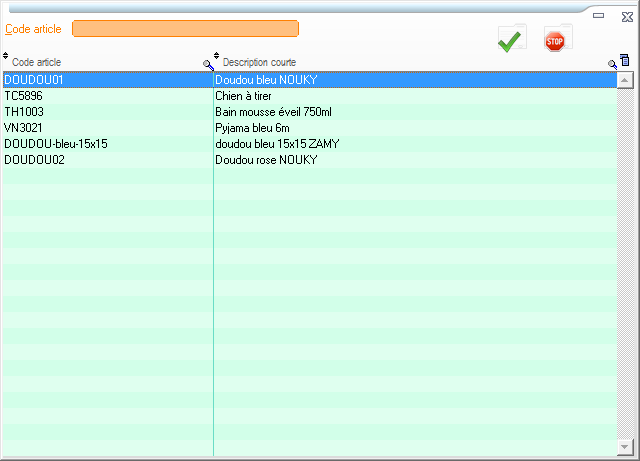Select the TH1003 article row

pos(24,112)
